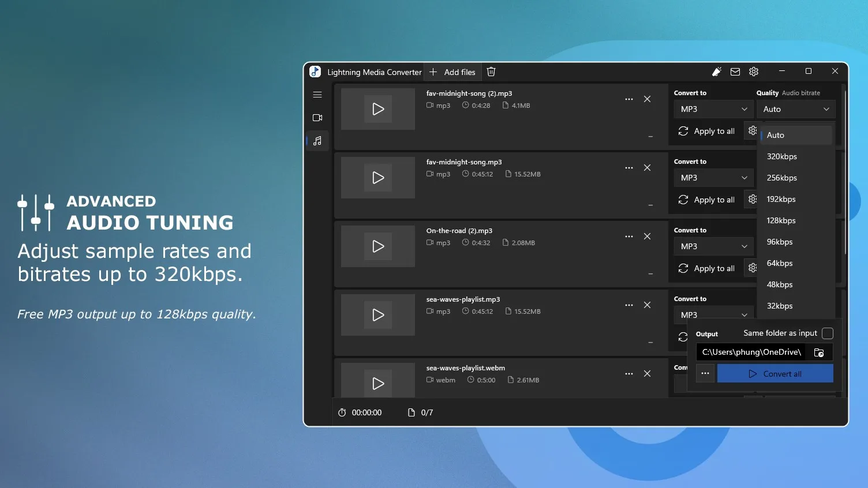Screen dimensions: 868x488
Task: Select 128kbps bitrate option
Action: (796, 220)
